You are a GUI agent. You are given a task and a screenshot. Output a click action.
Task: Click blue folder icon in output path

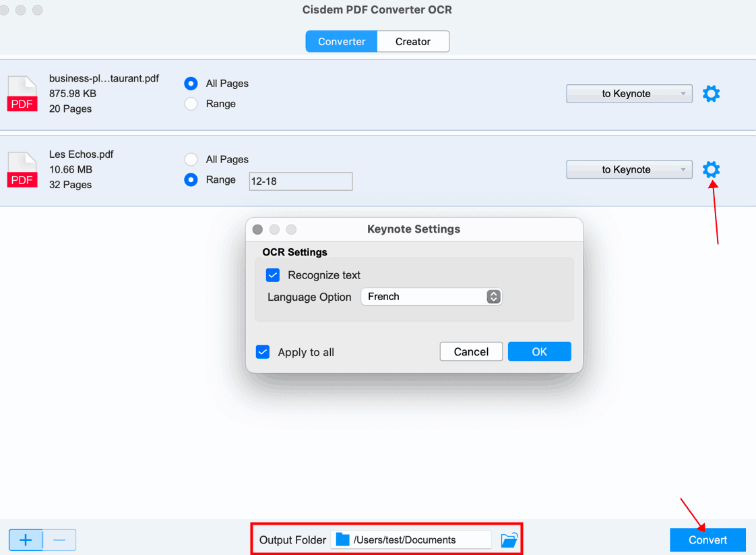(342, 539)
